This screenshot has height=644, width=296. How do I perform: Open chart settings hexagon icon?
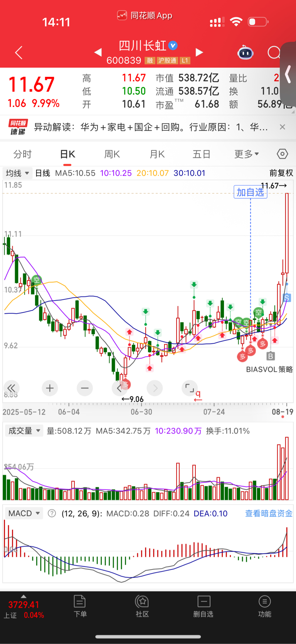point(283,154)
